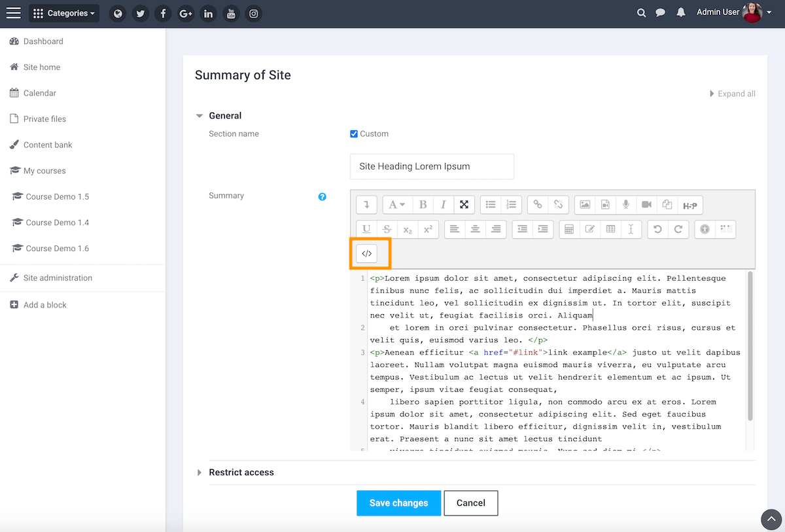Insert an H5P content item
Image resolution: width=785 pixels, height=532 pixels.
[690, 205]
